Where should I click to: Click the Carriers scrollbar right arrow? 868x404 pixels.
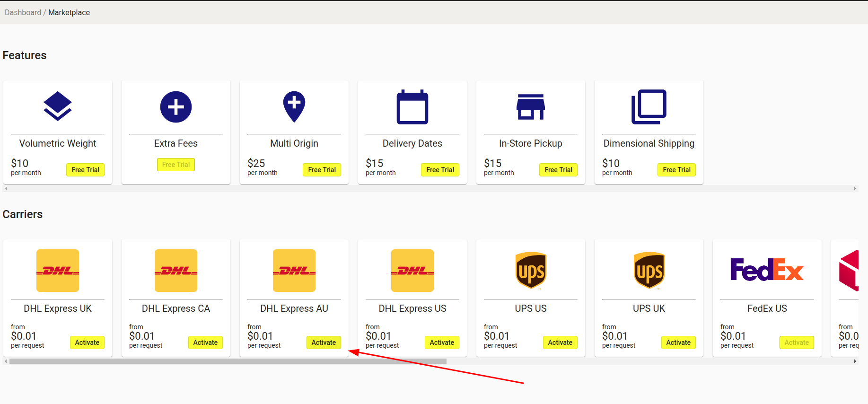tap(855, 361)
